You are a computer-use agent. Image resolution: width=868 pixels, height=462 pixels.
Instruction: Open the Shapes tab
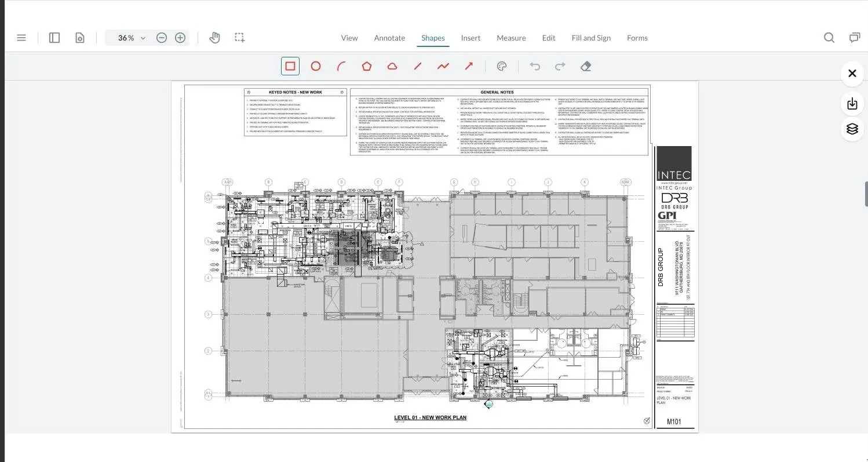433,38
